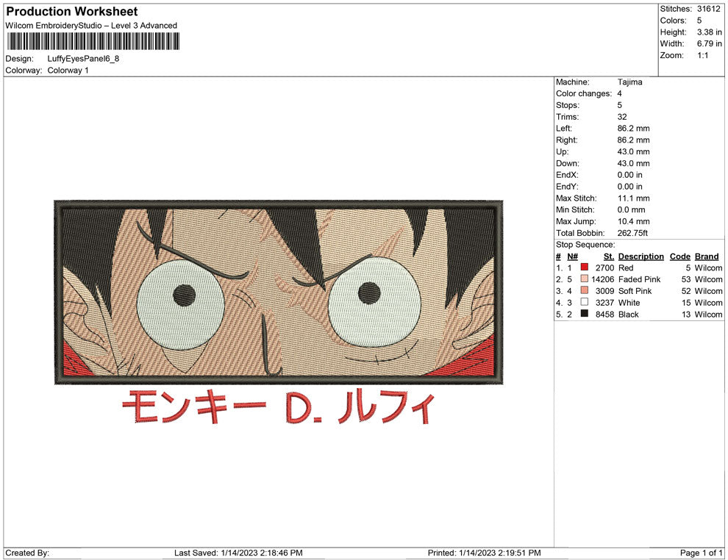Click the Last Saved timestamp
Screen dimensions: 728x560
click(239, 553)
